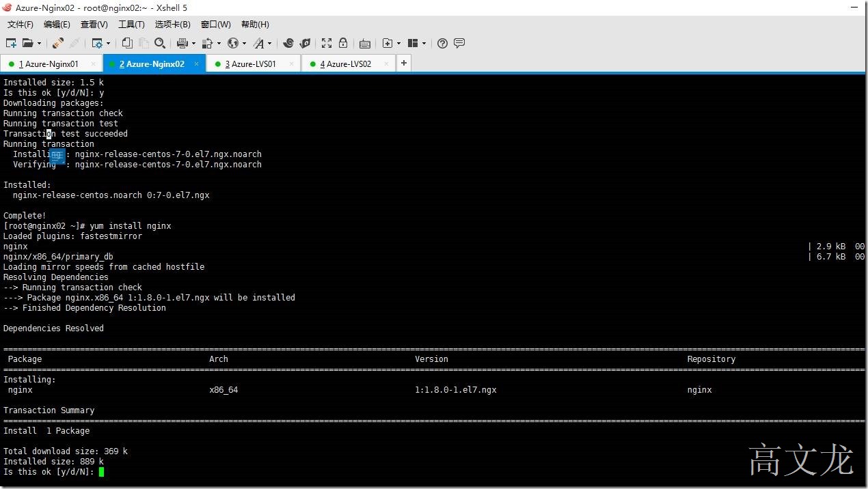The height and width of the screenshot is (489, 868).
Task: Open the Help question mark icon
Action: [442, 43]
